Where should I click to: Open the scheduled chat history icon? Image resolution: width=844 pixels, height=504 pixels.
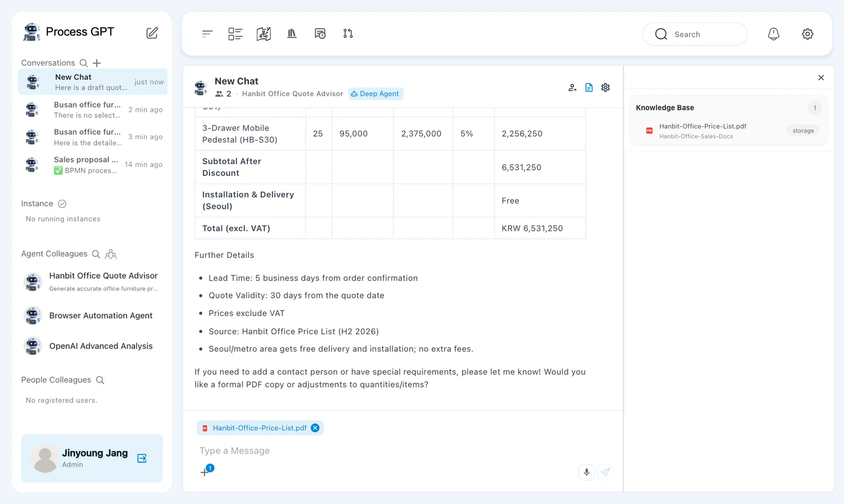(x=320, y=34)
